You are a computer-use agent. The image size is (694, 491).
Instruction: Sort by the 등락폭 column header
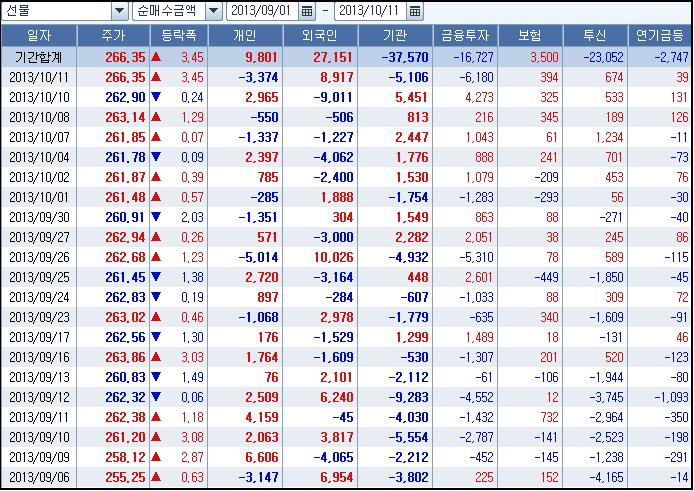pyautogui.click(x=179, y=35)
